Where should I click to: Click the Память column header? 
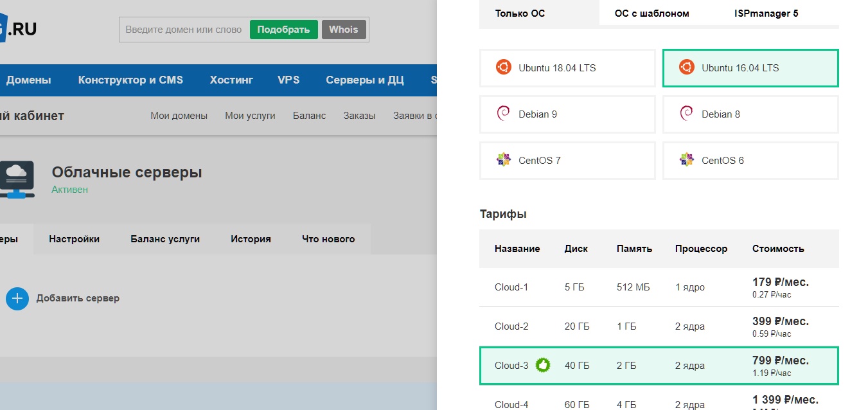(x=634, y=249)
